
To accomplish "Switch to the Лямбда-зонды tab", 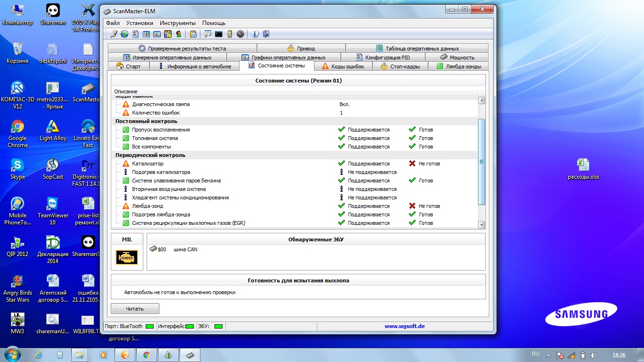I will pos(458,66).
